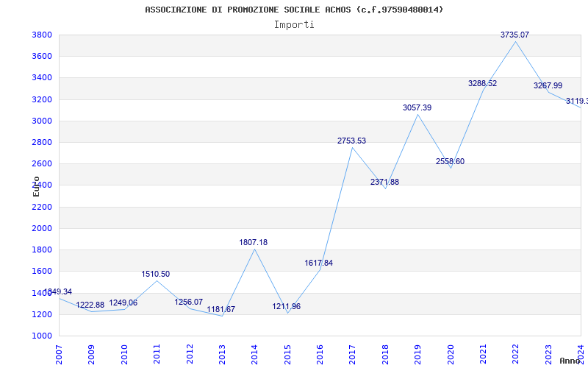Click the x-axis year 2023
The width and height of the screenshot is (588, 368).
pyautogui.click(x=548, y=355)
